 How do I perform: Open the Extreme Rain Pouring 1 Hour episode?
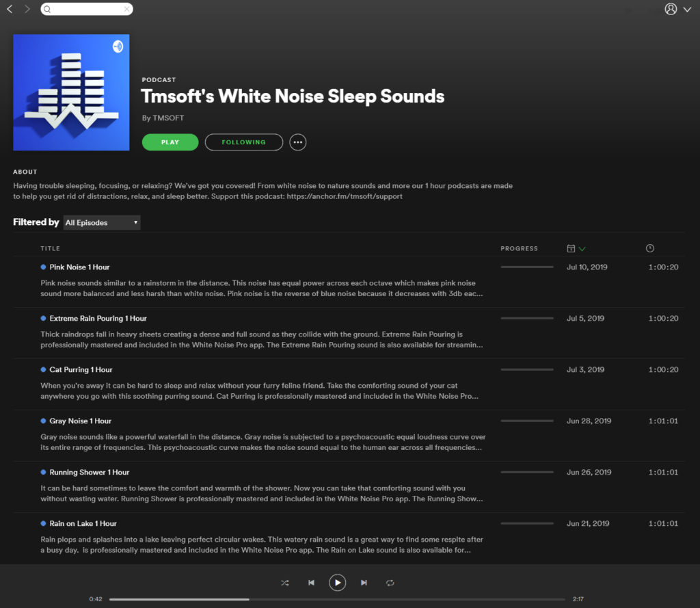point(98,319)
